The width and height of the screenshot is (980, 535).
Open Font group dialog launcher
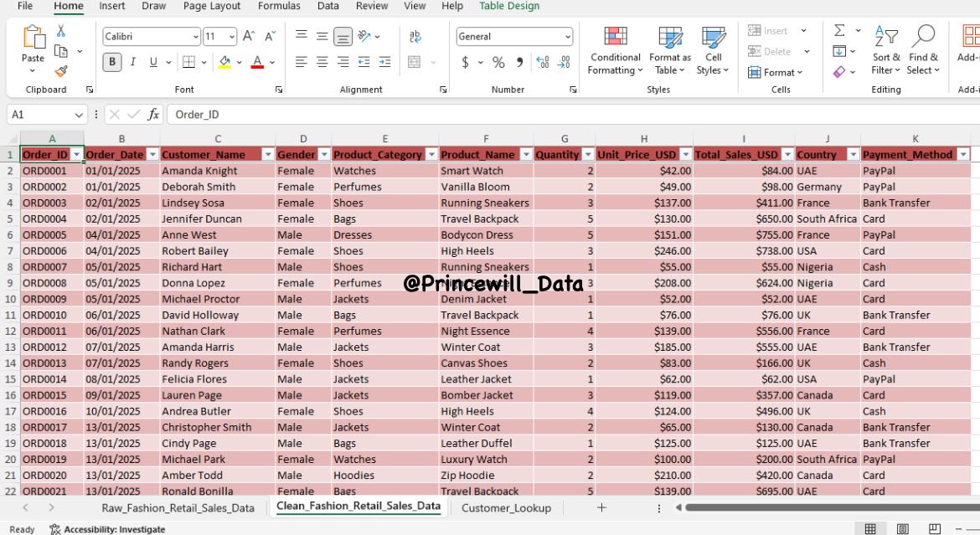tap(279, 90)
